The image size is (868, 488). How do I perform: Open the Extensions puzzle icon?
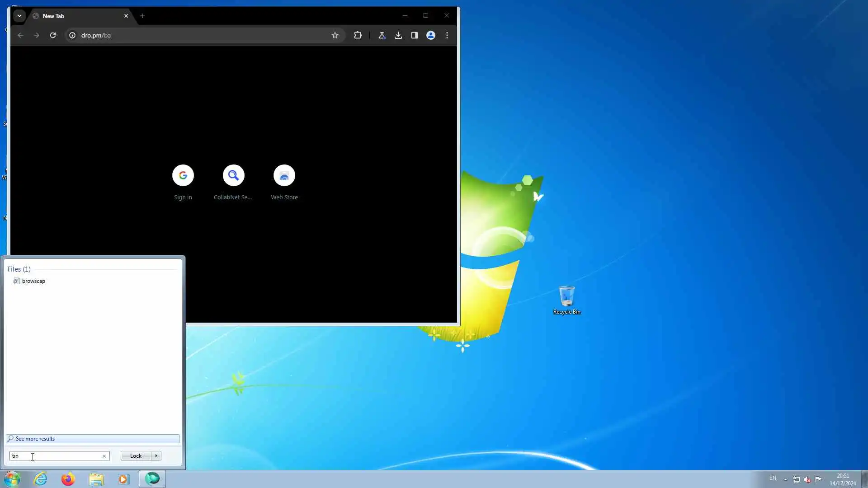point(358,35)
